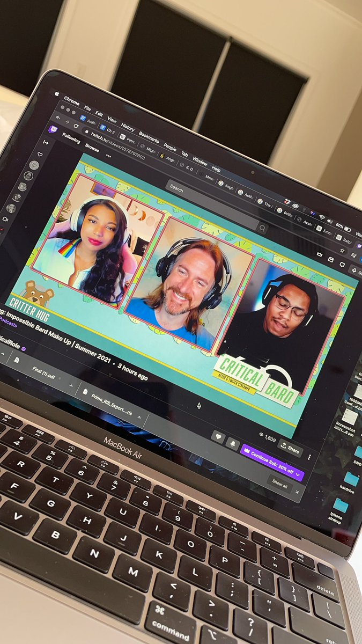This screenshot has height=644, width=362.
Task: Open the Help menu
Action: tap(216, 169)
